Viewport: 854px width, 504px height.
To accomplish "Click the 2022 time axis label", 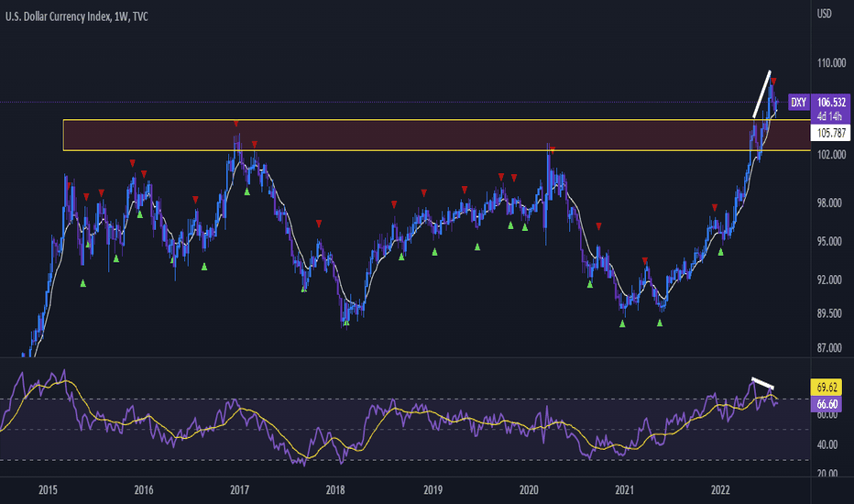I will coord(720,490).
